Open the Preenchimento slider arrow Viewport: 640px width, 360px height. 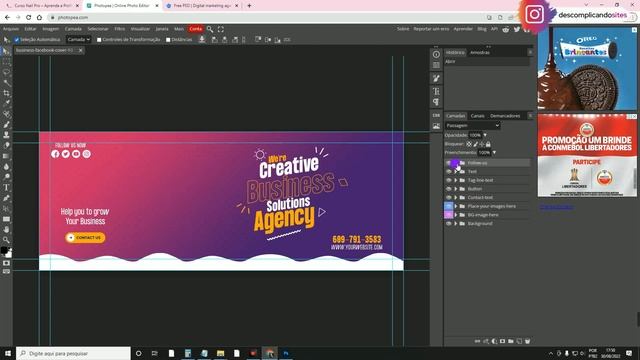(494, 153)
